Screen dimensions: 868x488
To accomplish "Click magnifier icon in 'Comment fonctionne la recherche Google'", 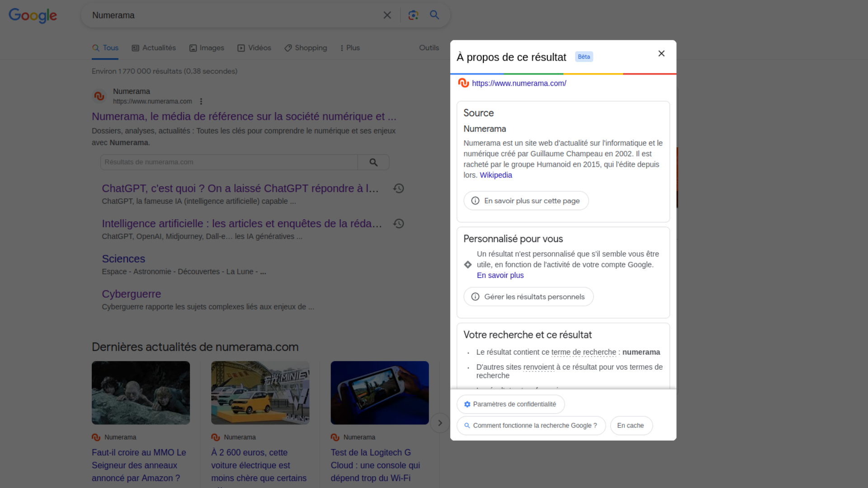I will click(x=467, y=426).
